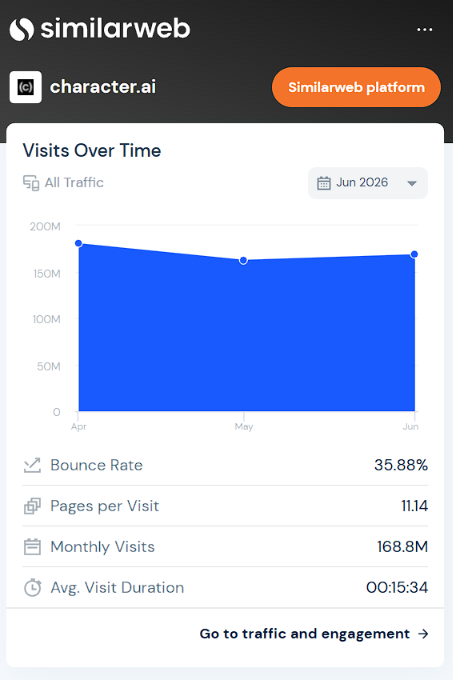The height and width of the screenshot is (680, 453).
Task: Click the similarweb wordmark text
Action: coord(115,29)
